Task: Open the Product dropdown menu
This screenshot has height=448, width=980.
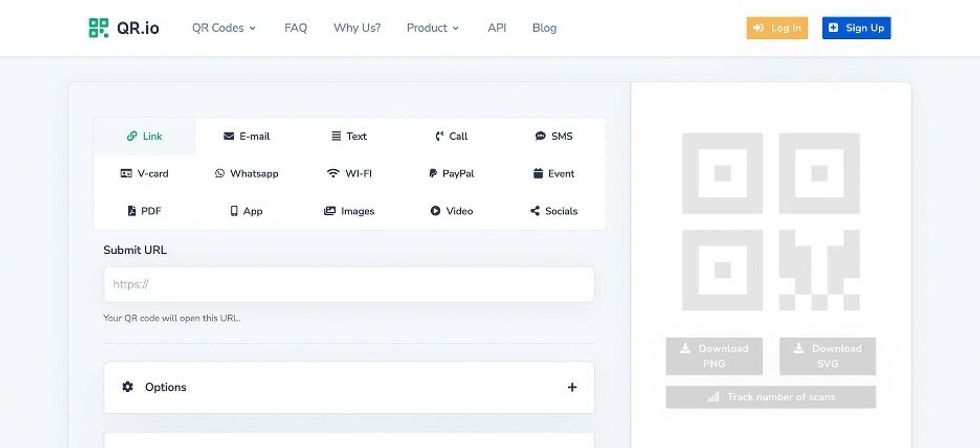Action: pyautogui.click(x=432, y=28)
